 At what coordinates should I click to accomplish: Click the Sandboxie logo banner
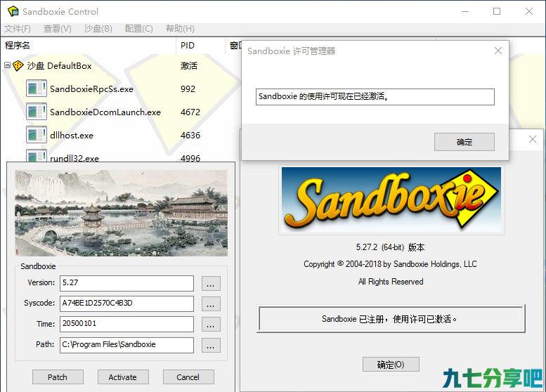391,200
